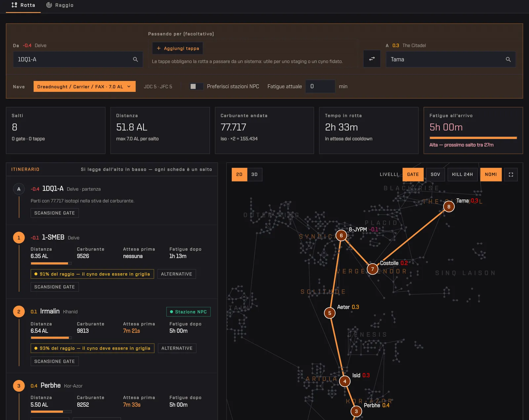Select map node 6 at 8-JYPM
This screenshot has height=420, width=529.
tap(341, 235)
